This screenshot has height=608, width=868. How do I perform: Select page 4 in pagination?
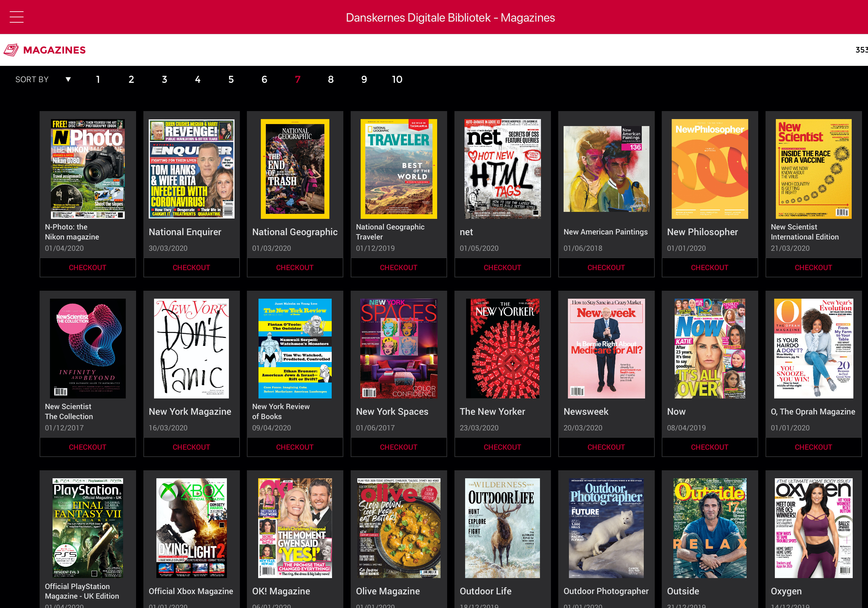[x=197, y=79]
